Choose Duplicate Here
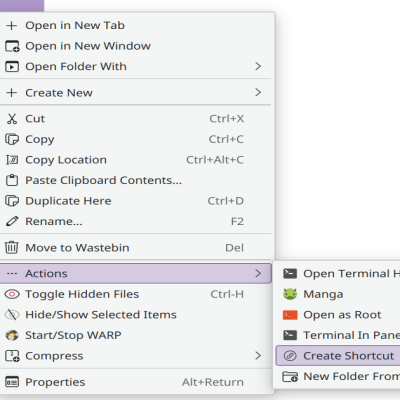Screen dimensions: 400x400 point(136,201)
